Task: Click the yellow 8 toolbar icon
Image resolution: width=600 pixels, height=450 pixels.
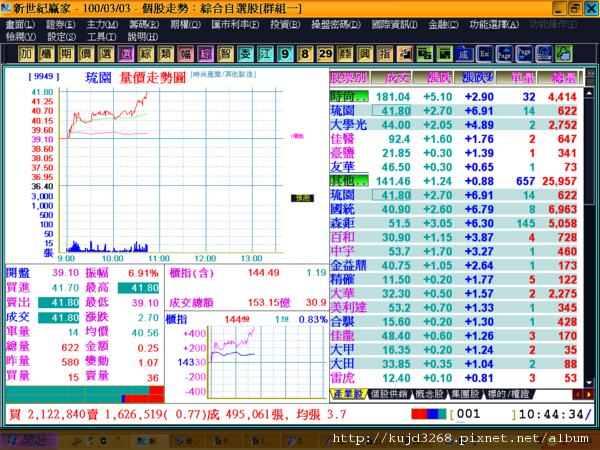Action: pyautogui.click(x=305, y=54)
